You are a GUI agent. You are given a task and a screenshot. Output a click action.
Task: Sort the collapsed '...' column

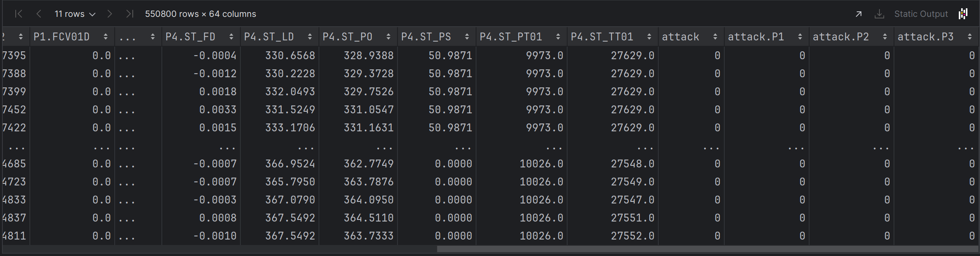[152, 37]
